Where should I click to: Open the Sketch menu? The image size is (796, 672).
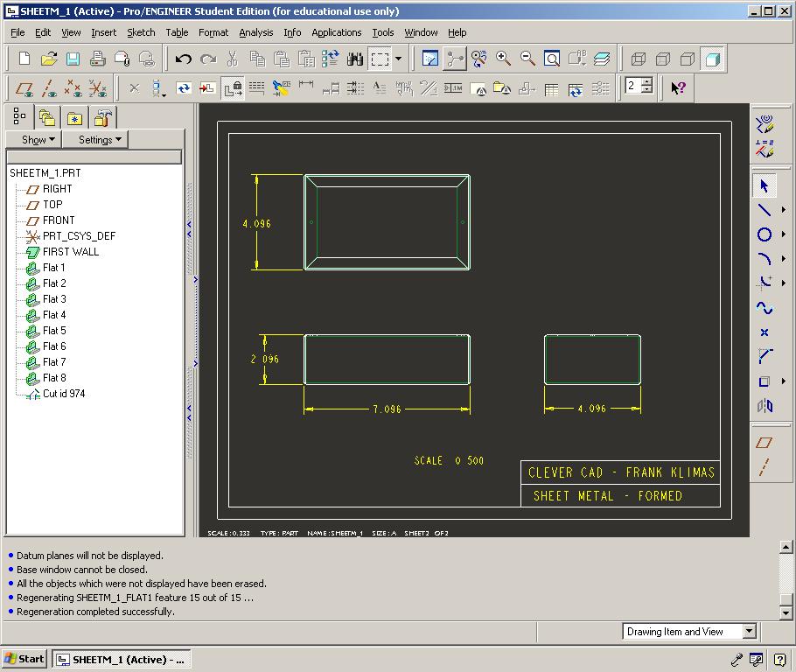coord(141,32)
